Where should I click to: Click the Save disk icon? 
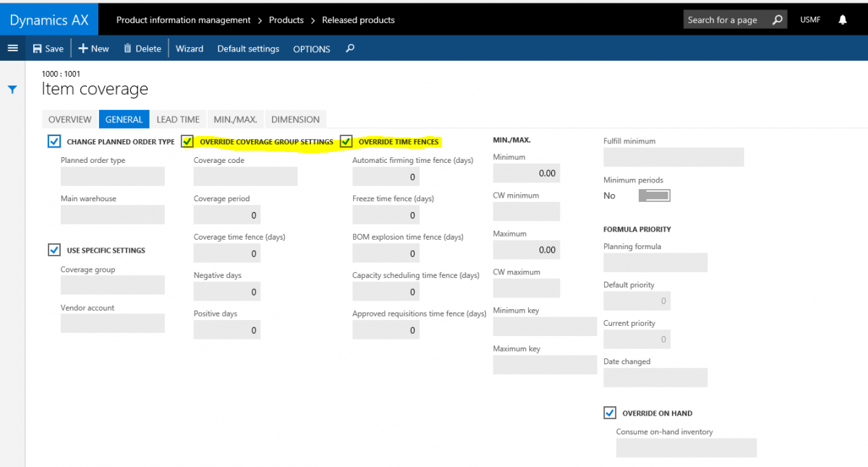coord(37,49)
